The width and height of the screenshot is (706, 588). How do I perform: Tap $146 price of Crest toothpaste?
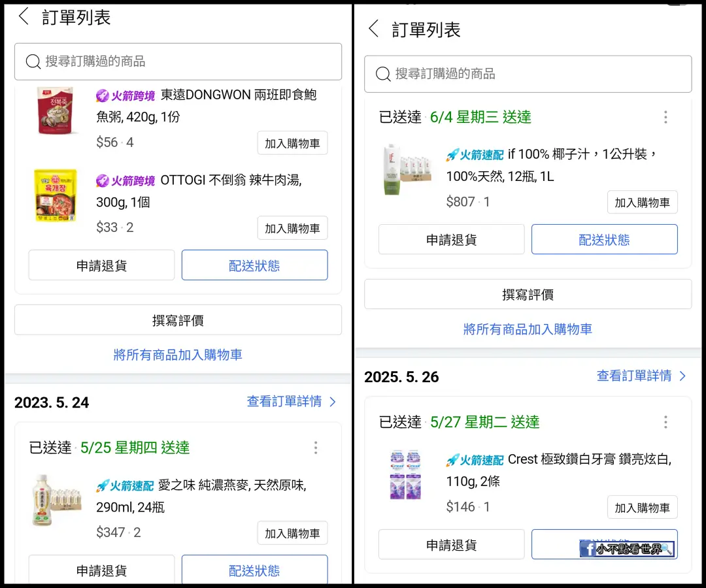pos(460,506)
